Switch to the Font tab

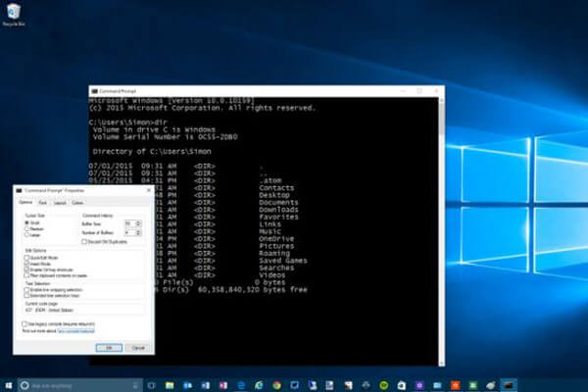[x=43, y=203]
